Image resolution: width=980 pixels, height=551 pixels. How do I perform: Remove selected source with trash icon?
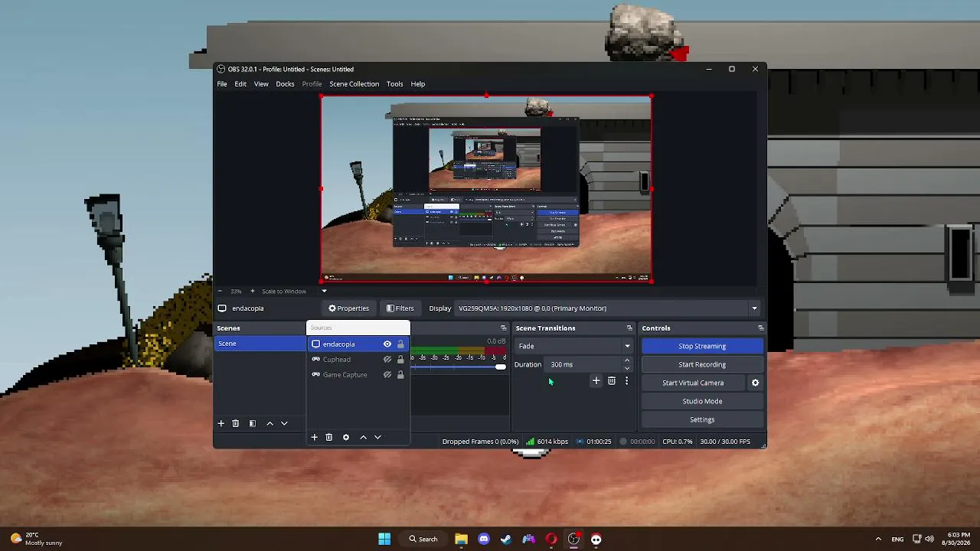pyautogui.click(x=329, y=437)
